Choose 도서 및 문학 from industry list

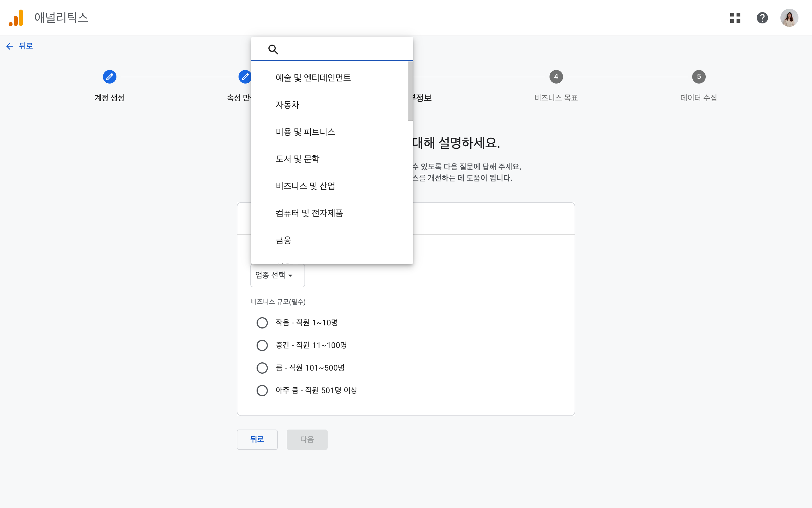329,159
